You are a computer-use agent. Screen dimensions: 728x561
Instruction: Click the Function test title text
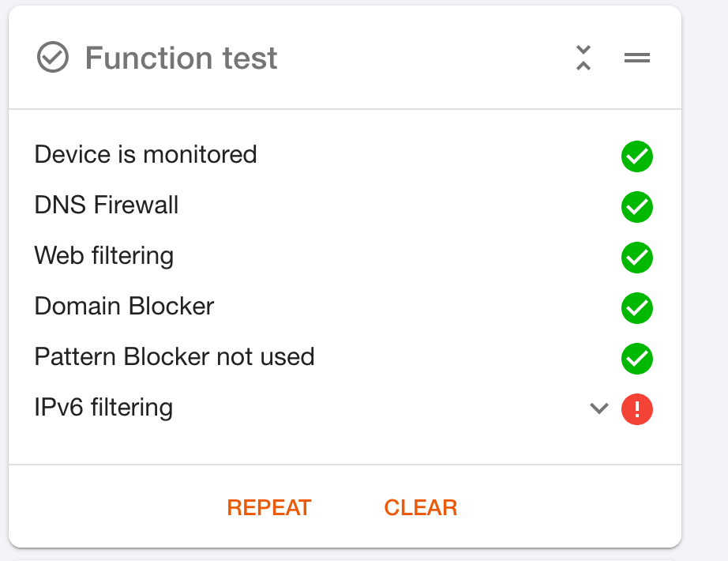181,58
